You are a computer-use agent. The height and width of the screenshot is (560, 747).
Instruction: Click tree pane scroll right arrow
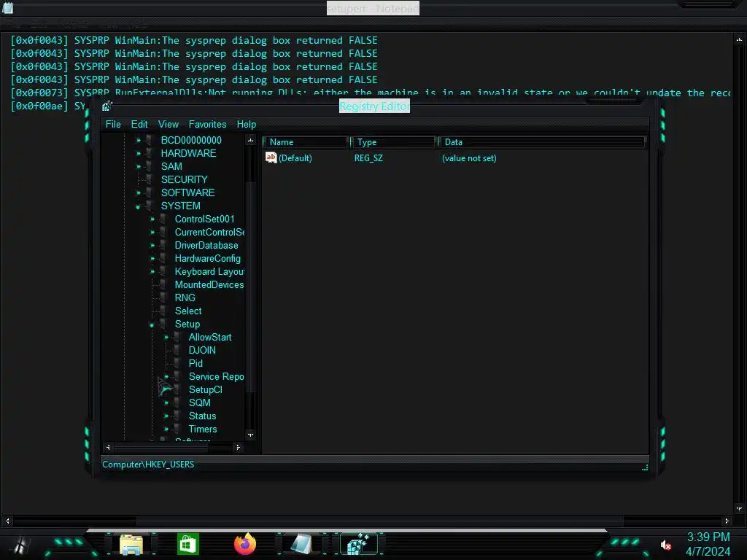coord(238,447)
